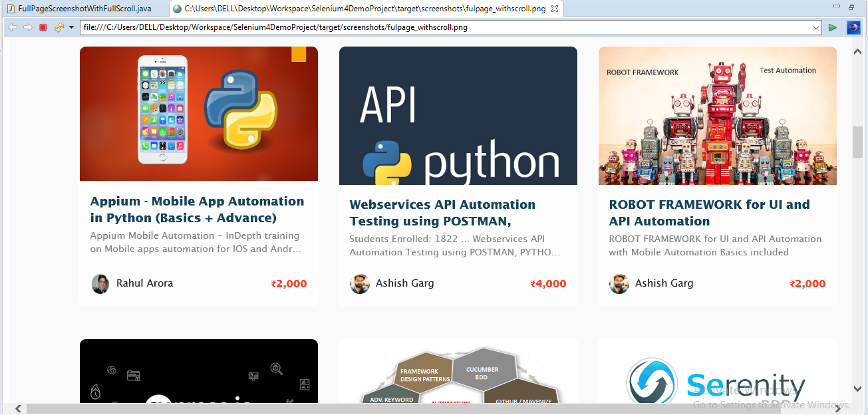Click 'Ashish Garg' name on Webservices card

(405, 283)
